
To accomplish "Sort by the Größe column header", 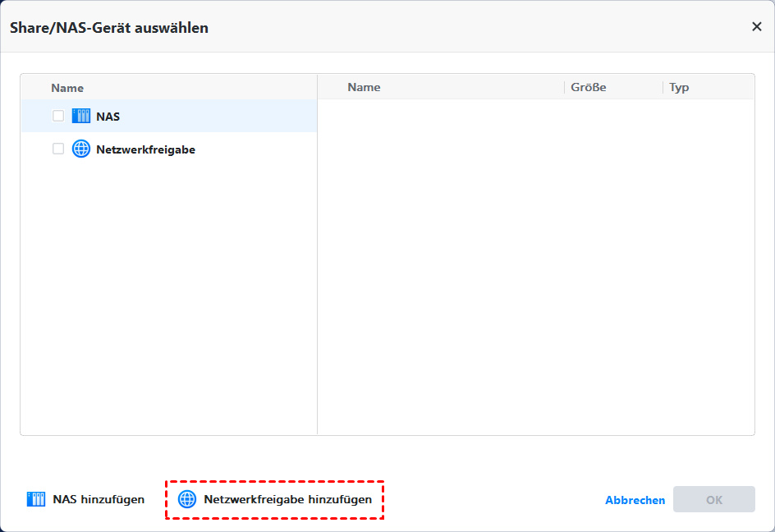I will 588,87.
